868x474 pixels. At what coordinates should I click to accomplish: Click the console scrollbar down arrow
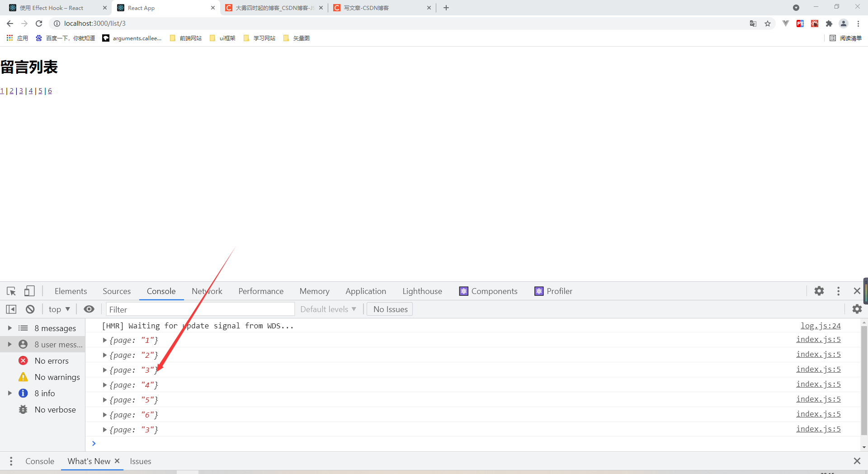[x=864, y=447]
